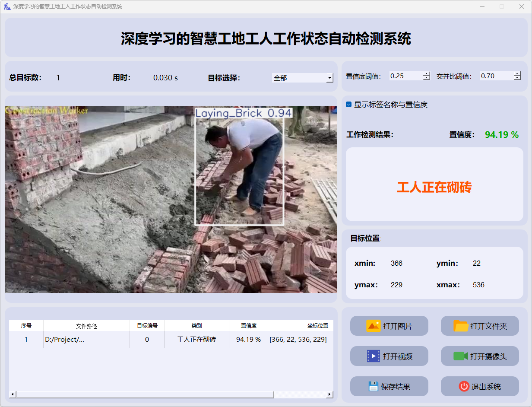
Task: Select the first row file path cell
Action: [86, 340]
